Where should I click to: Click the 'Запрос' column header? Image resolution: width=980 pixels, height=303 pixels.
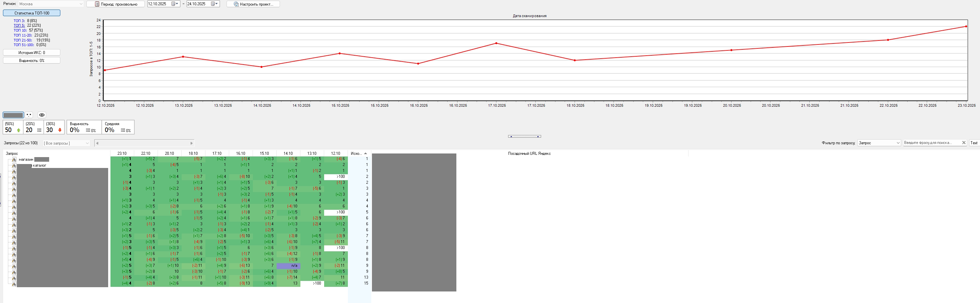pos(57,153)
